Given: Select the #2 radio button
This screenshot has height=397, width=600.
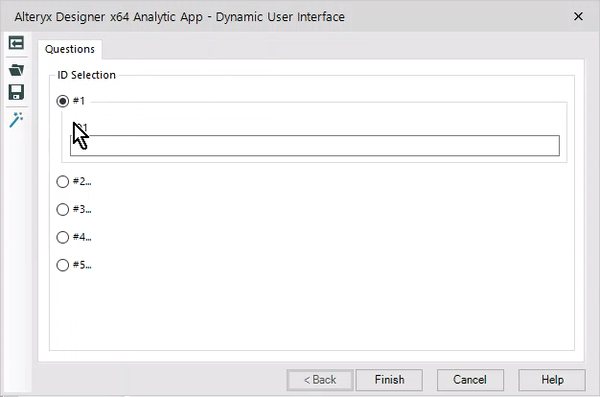Looking at the screenshot, I should click(x=62, y=181).
